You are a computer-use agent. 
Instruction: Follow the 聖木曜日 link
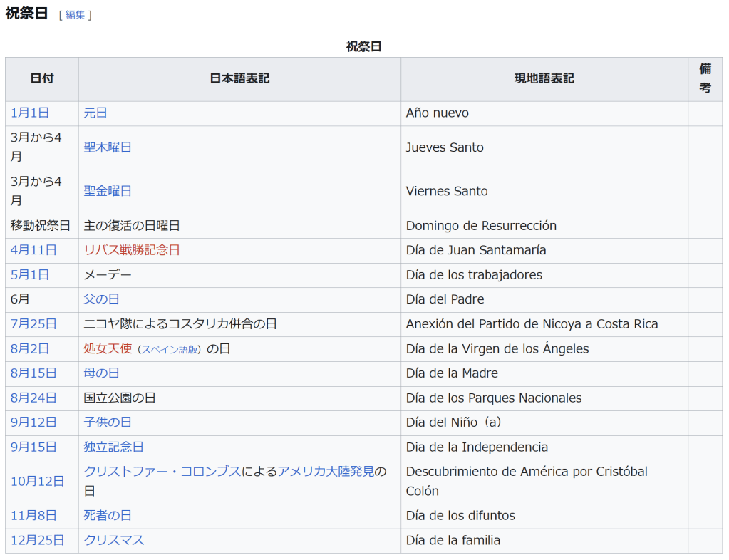[x=108, y=147]
